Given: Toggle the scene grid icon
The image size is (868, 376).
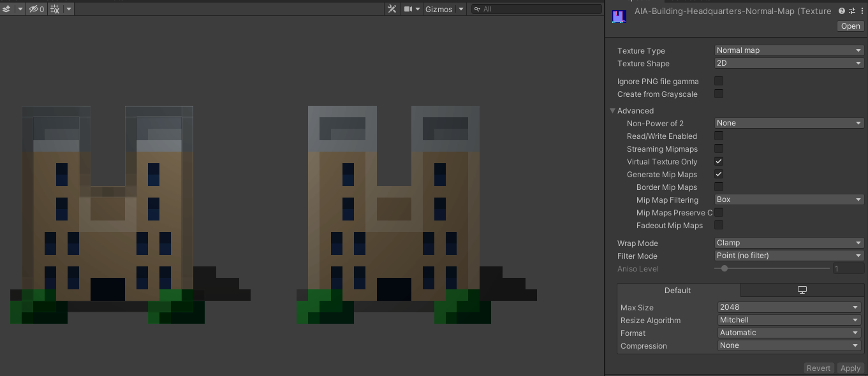Looking at the screenshot, I should click(55, 9).
